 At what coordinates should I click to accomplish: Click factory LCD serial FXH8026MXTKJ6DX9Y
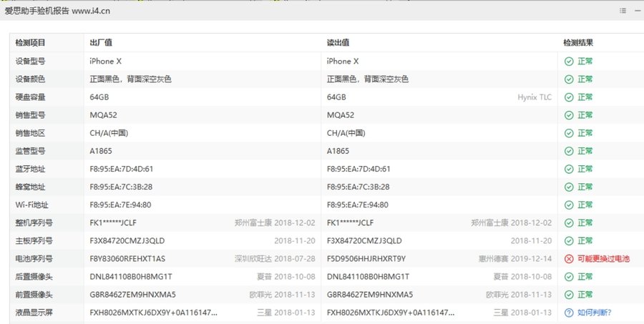pos(153,313)
